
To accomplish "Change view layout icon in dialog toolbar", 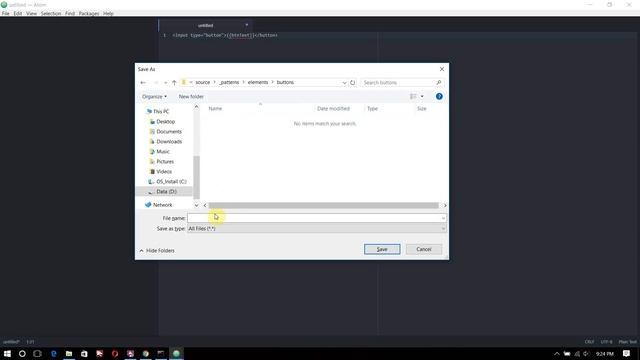I will [413, 96].
